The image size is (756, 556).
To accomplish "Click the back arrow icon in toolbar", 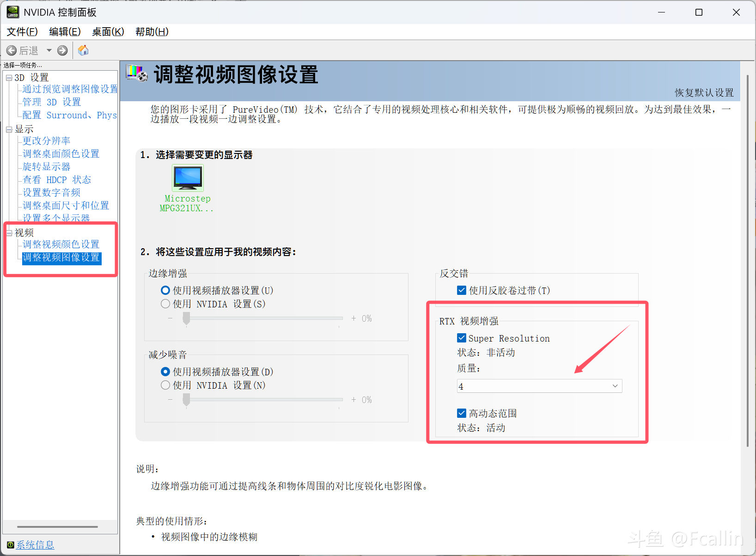I will (12, 50).
